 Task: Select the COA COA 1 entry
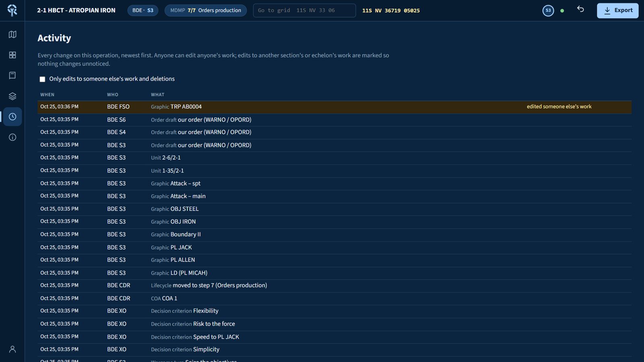pyautogui.click(x=334, y=298)
